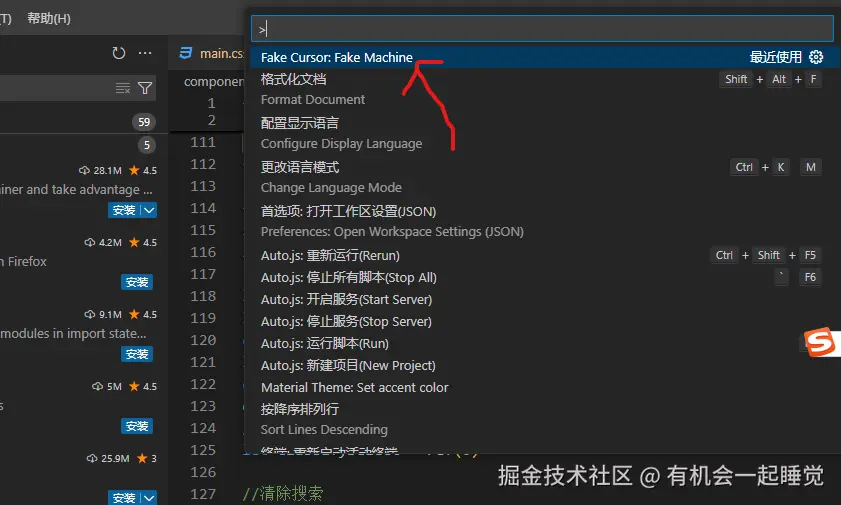Run 格式化文档 Format Document command
Screen dimensions: 841x505
tap(542, 90)
